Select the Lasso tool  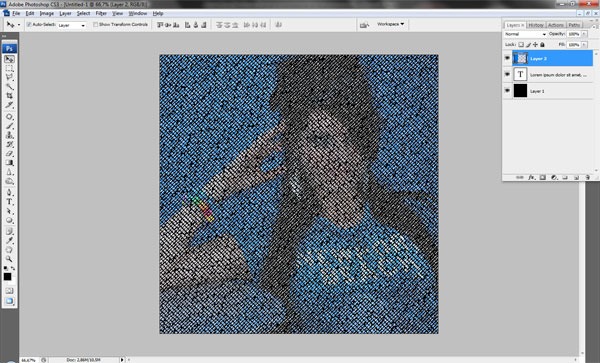9,77
